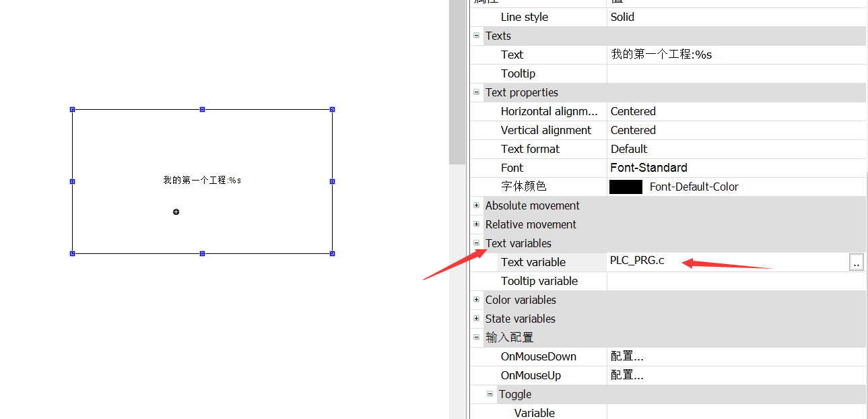Open 配置... for OnMouseUp event

tap(626, 375)
